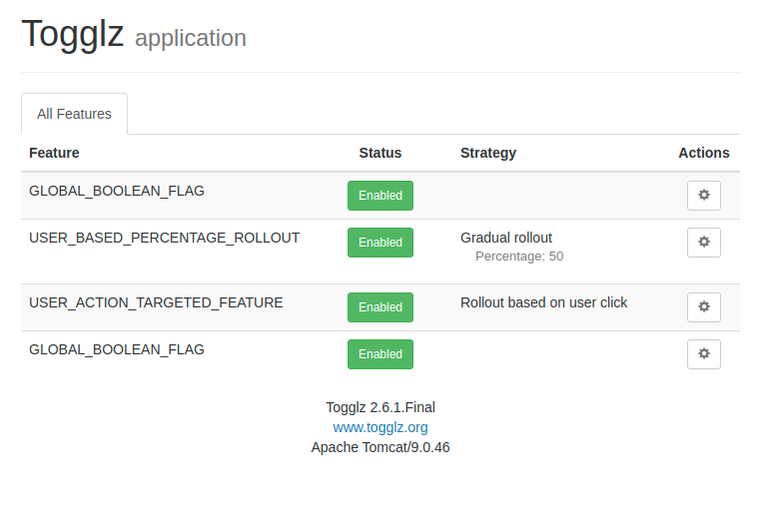Click the Actions column header
The height and width of the screenshot is (532, 760).
tap(704, 153)
